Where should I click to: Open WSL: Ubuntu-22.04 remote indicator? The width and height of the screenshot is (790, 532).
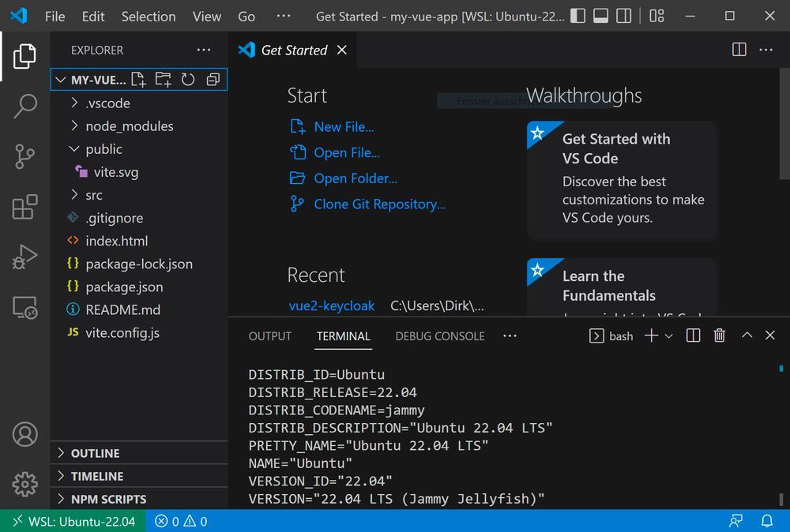73,522
